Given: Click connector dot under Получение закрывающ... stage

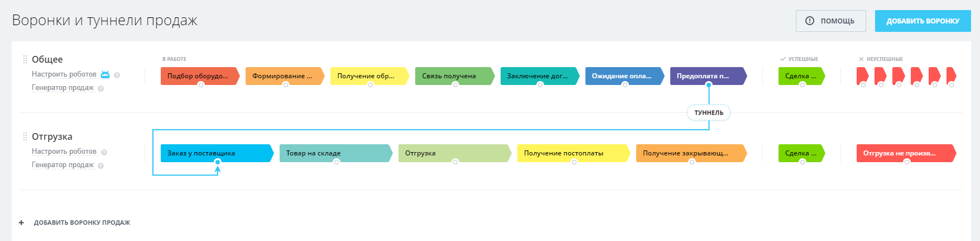Looking at the screenshot, I should [692, 162].
